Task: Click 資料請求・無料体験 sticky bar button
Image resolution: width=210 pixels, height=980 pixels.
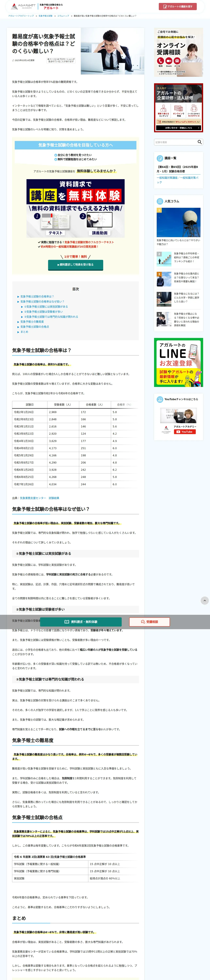Action: [x=81, y=622]
